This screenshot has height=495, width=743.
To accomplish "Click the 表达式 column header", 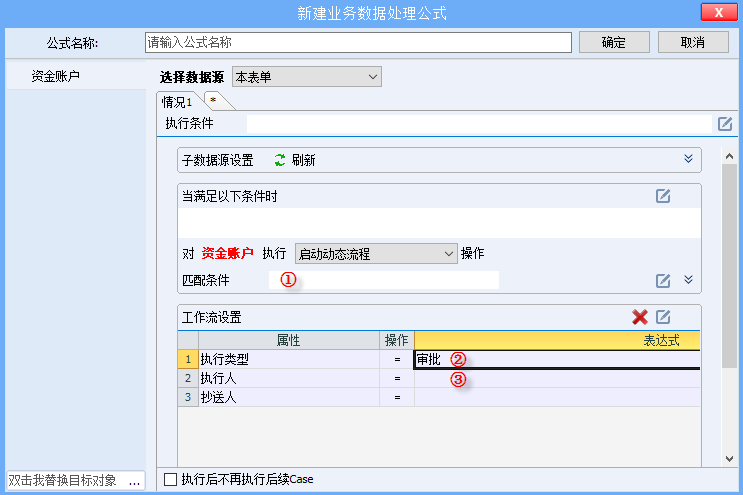I will [557, 341].
